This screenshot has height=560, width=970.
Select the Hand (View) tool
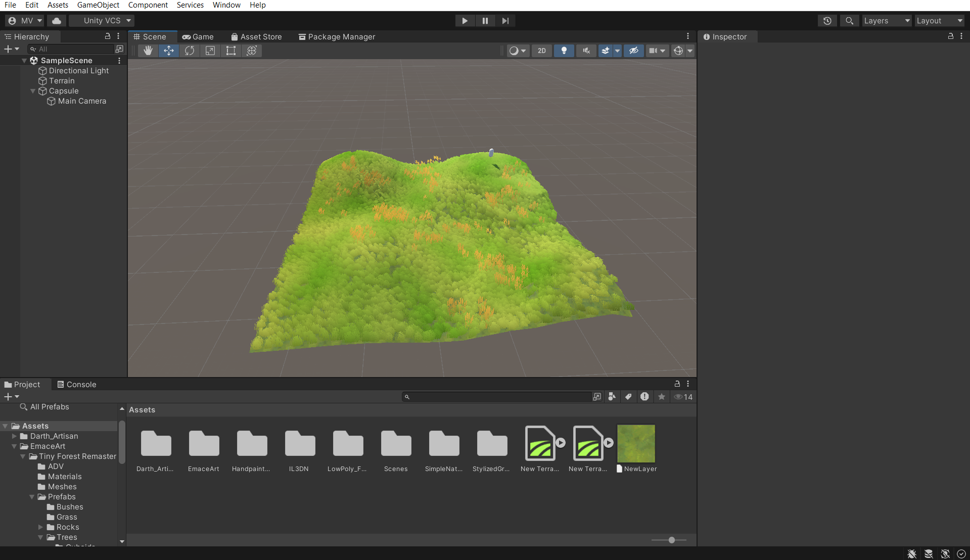(x=148, y=51)
